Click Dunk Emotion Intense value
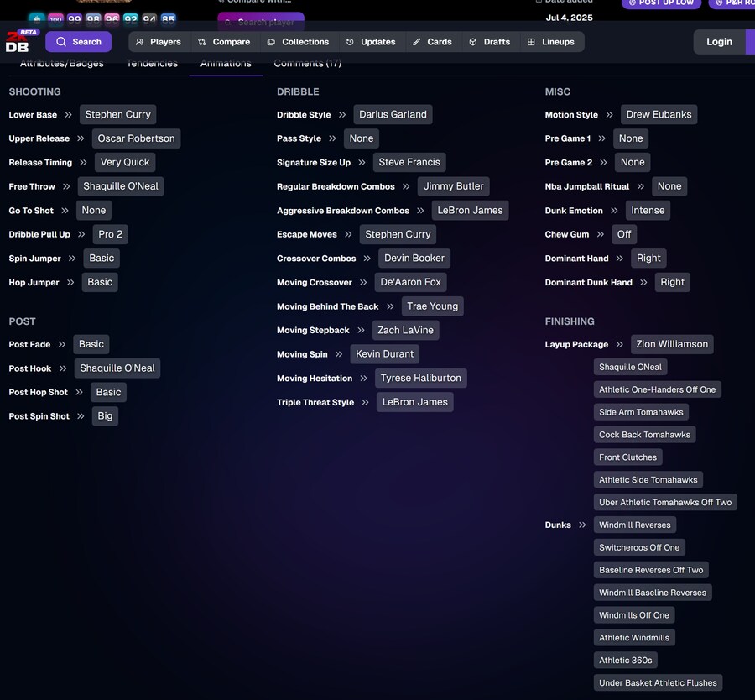 coord(648,211)
